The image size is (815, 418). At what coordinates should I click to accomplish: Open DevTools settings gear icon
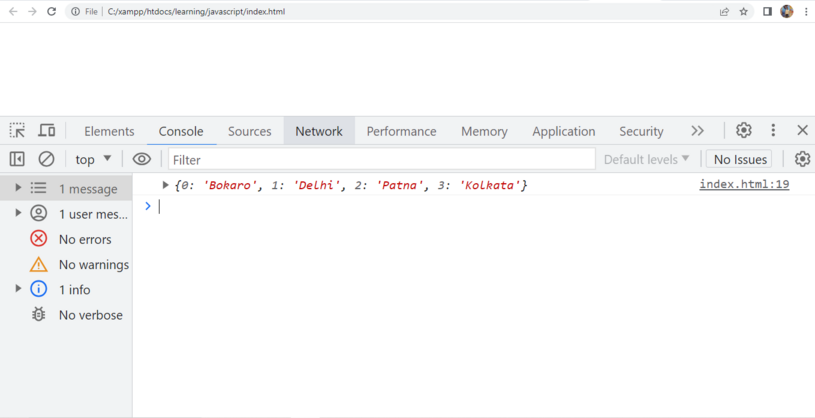[743, 131]
